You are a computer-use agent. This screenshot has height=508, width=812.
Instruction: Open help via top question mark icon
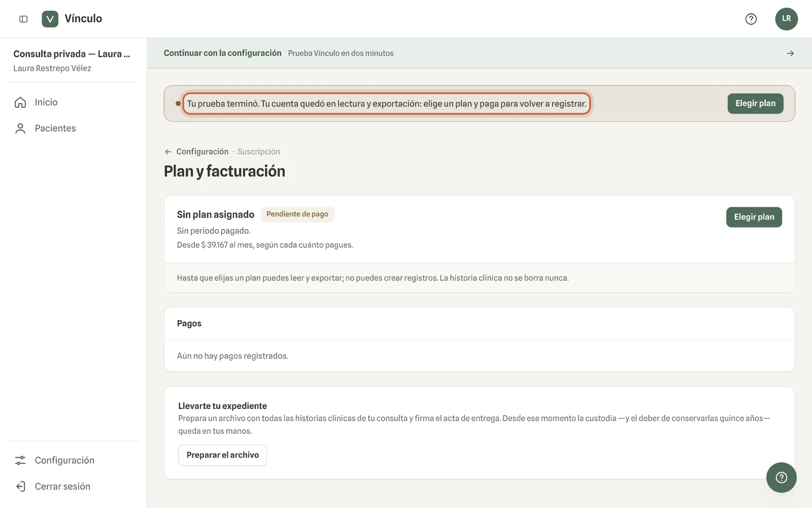751,19
